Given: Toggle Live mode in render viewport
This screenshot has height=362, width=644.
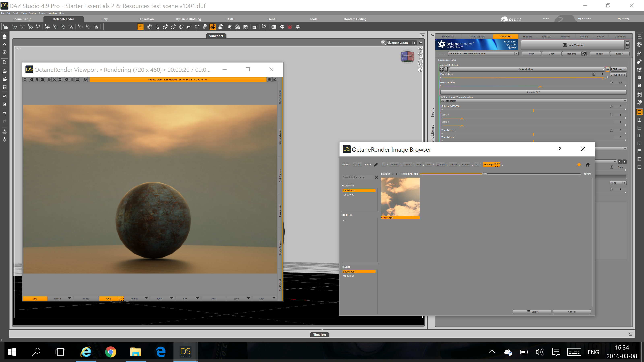Looking at the screenshot, I should 35,298.
